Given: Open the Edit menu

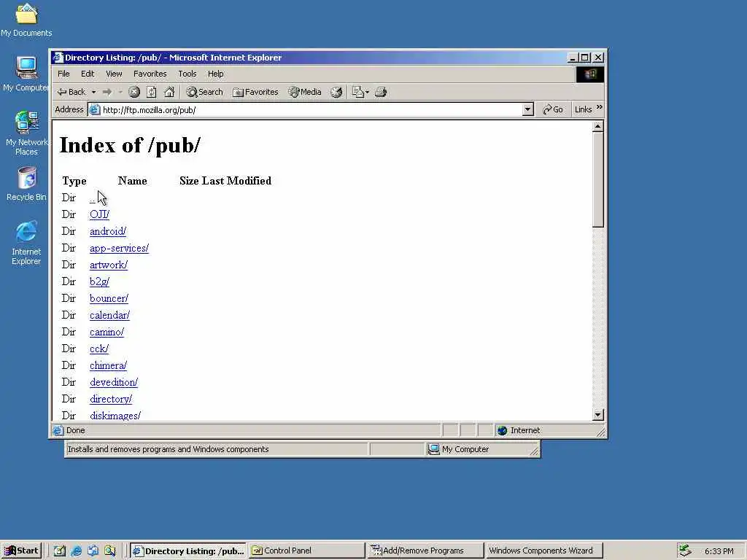Looking at the screenshot, I should [x=88, y=74].
